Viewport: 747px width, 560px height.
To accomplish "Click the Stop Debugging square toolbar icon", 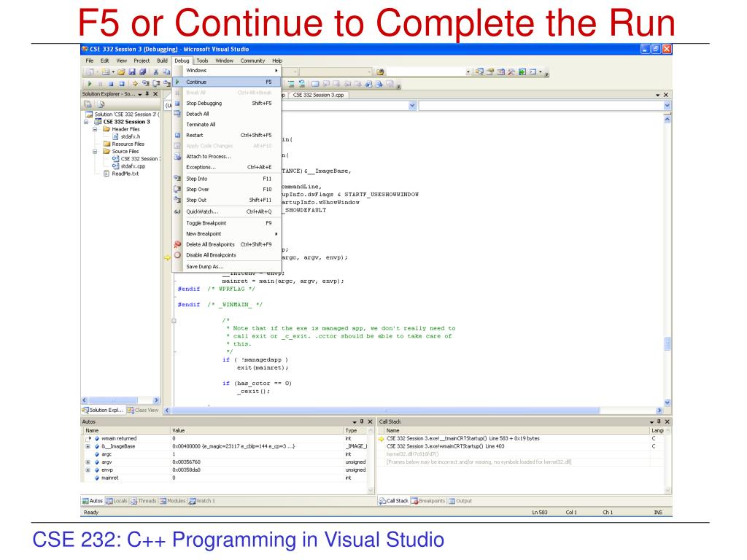I will [x=111, y=84].
